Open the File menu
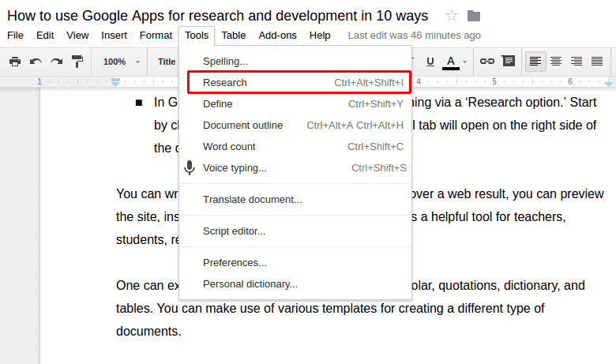Viewport: 616px width, 364px height. pyautogui.click(x=15, y=36)
